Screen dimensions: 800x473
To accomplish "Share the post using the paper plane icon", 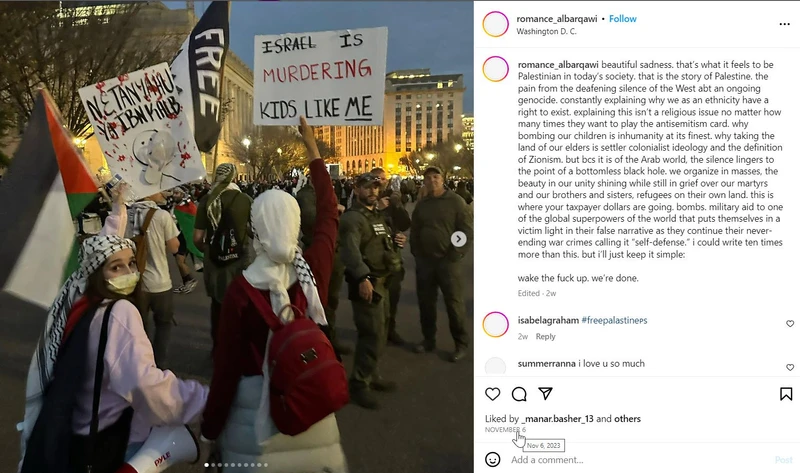I will click(x=545, y=393).
